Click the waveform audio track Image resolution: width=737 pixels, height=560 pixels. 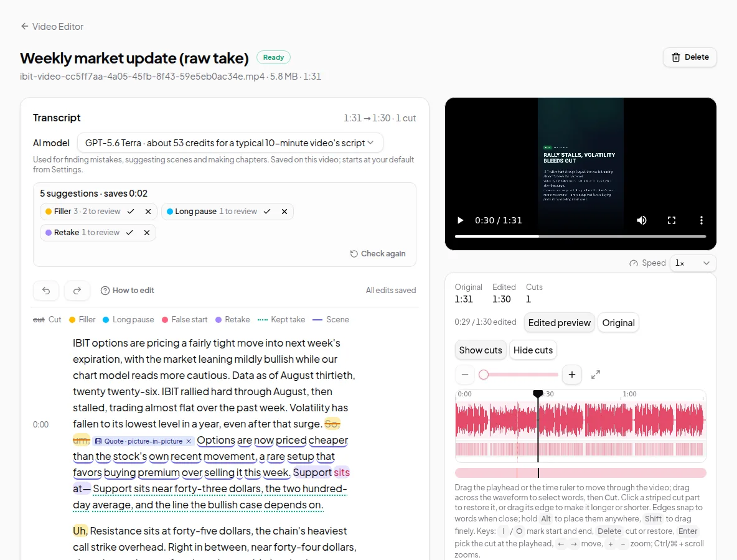(581, 420)
